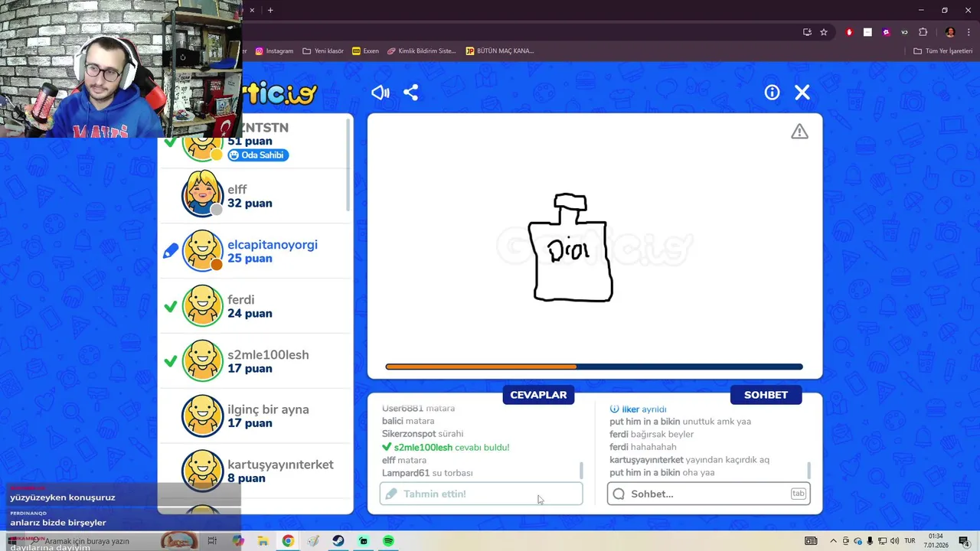
Task: Open the Kimlik Bildirim Siste... bookmark
Action: [x=422, y=51]
